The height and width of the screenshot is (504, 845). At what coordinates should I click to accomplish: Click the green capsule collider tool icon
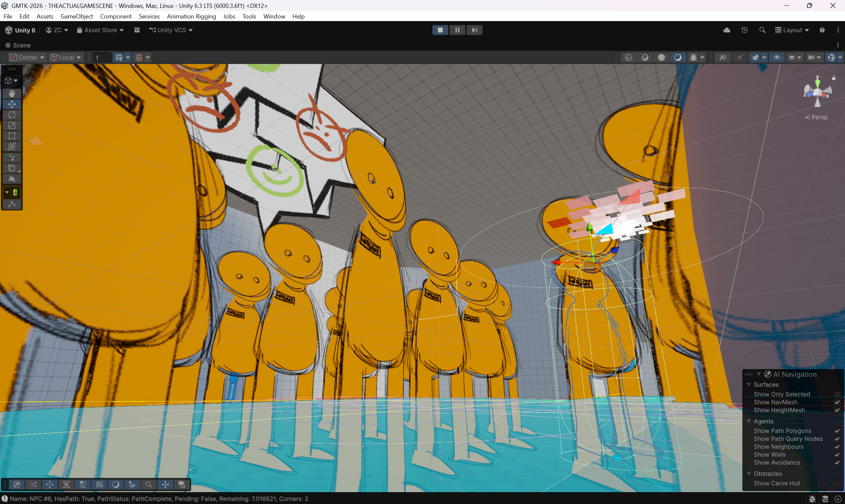coord(15,193)
